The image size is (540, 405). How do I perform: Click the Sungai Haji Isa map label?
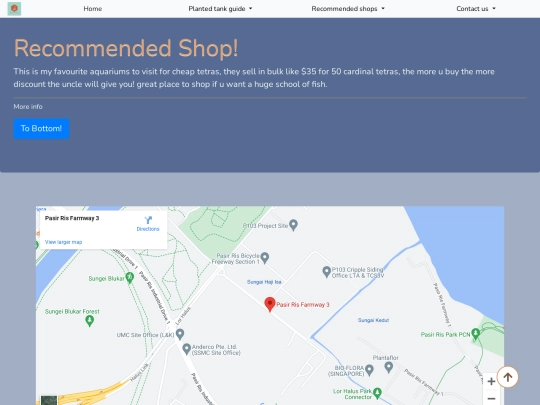pyautogui.click(x=264, y=282)
